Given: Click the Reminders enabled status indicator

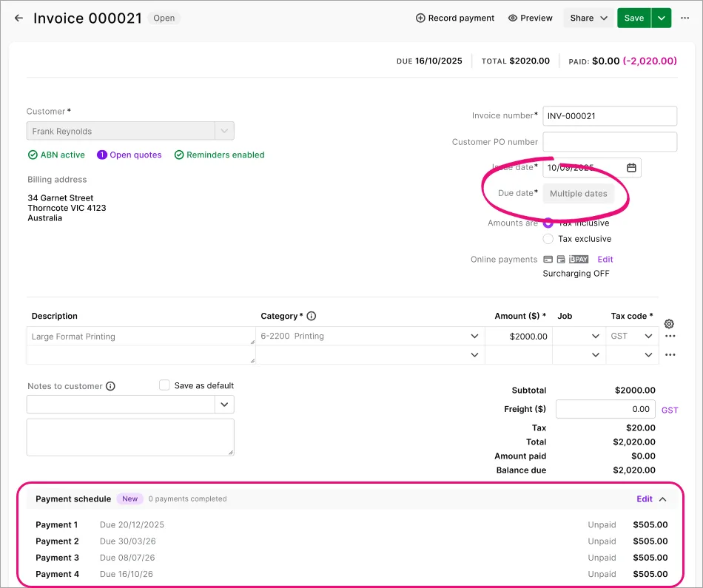Looking at the screenshot, I should tap(219, 155).
